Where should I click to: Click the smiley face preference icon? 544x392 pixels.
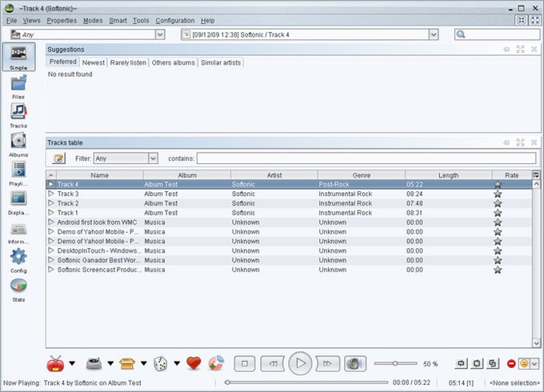(x=524, y=363)
